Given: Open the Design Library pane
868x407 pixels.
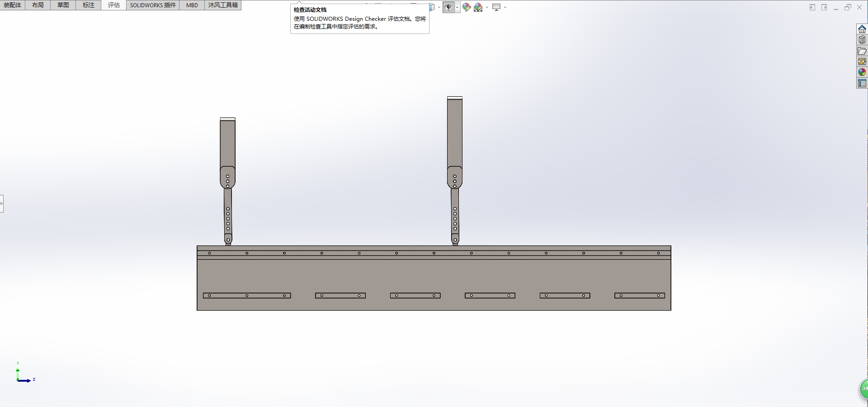Looking at the screenshot, I should [x=862, y=40].
